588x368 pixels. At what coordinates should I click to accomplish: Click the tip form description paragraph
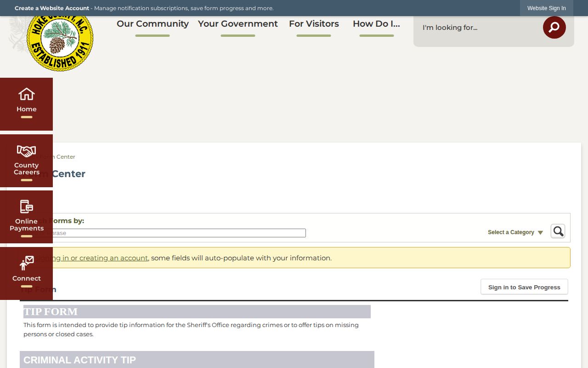(191, 329)
